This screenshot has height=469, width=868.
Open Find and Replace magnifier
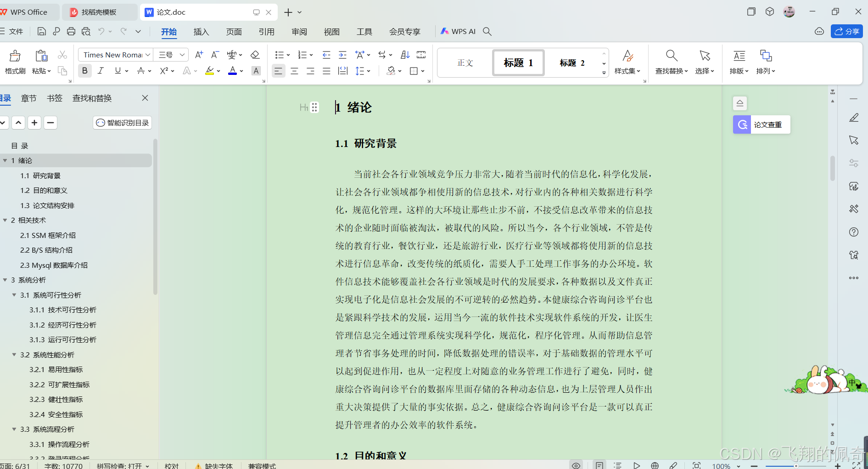click(x=672, y=56)
